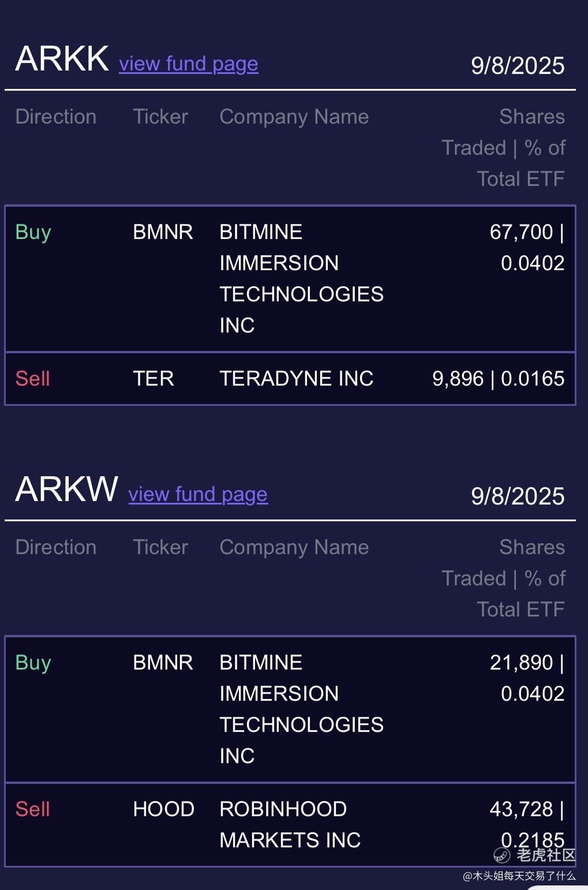Viewport: 588px width, 890px height.
Task: Open ARKW view fund page link
Action: pyautogui.click(x=198, y=494)
